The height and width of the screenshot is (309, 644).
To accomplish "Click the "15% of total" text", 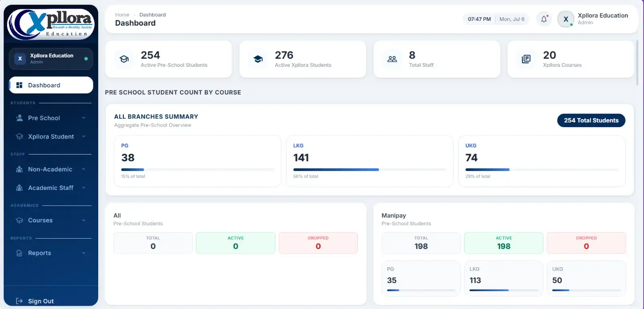I will click(x=133, y=176).
